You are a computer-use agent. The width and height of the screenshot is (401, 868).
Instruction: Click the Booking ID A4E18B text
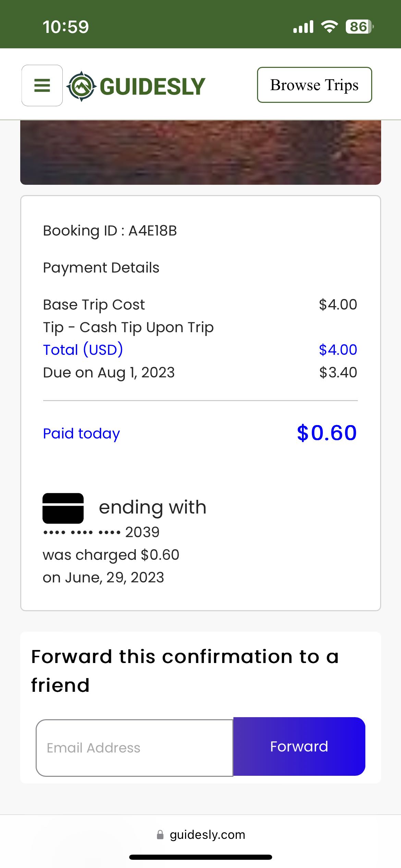click(110, 231)
